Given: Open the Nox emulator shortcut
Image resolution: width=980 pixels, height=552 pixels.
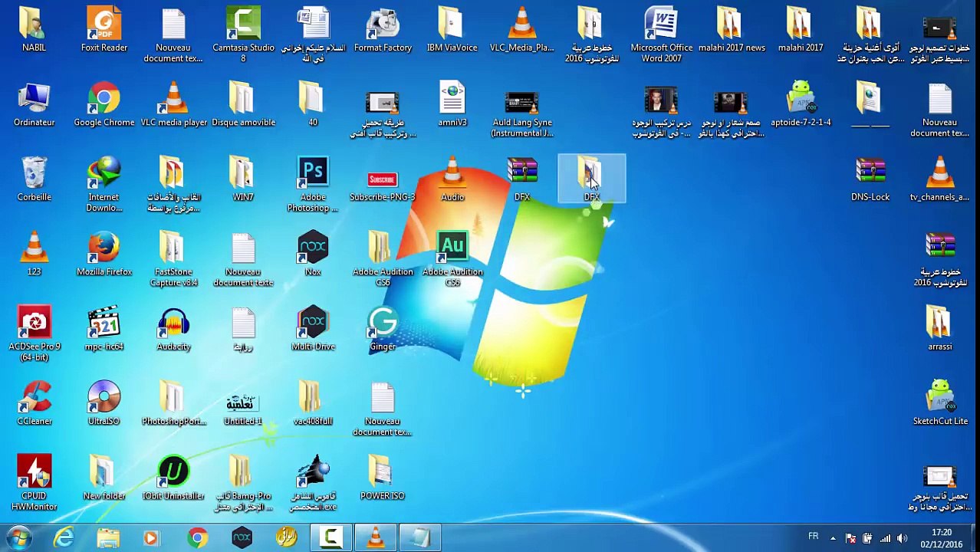Looking at the screenshot, I should [313, 253].
